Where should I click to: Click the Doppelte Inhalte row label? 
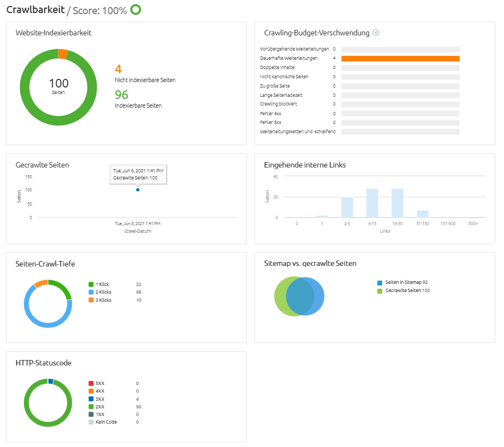click(277, 67)
